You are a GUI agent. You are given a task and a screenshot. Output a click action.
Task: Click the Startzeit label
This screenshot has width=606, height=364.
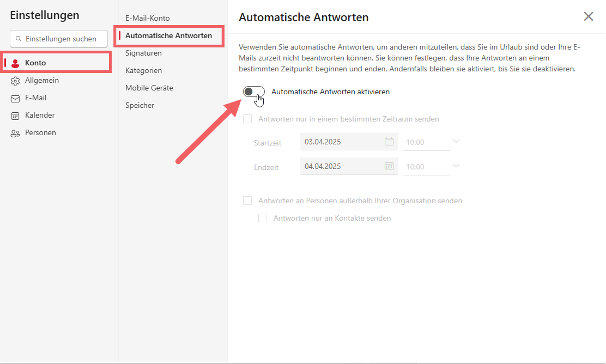(x=268, y=143)
